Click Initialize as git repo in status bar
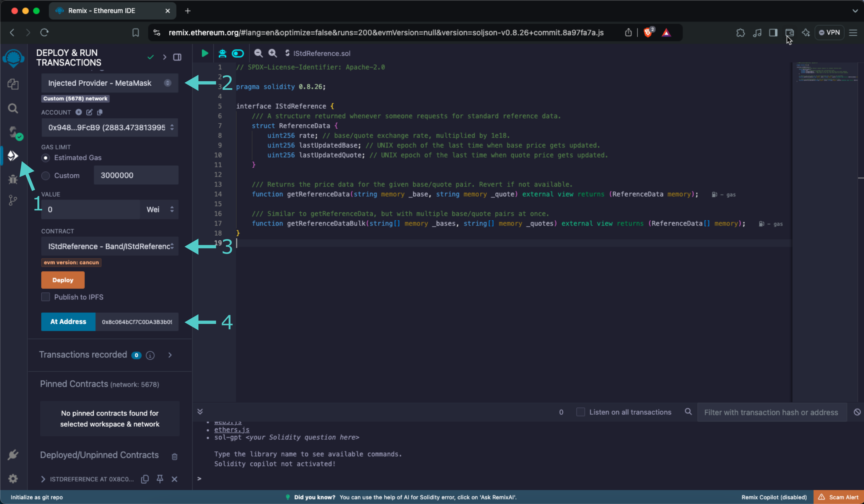The width and height of the screenshot is (864, 504). (x=37, y=497)
